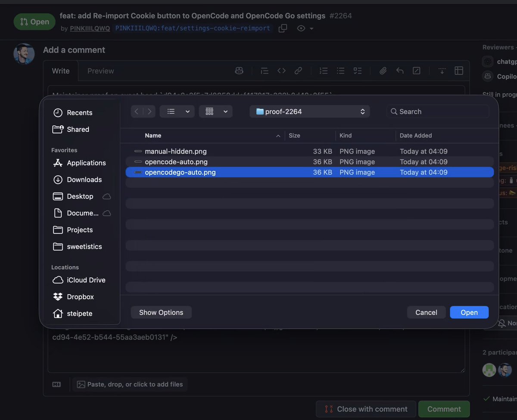Viewport: 517px width, 420px height.
Task: Click Paste, drop, or click to add files
Action: [130, 384]
